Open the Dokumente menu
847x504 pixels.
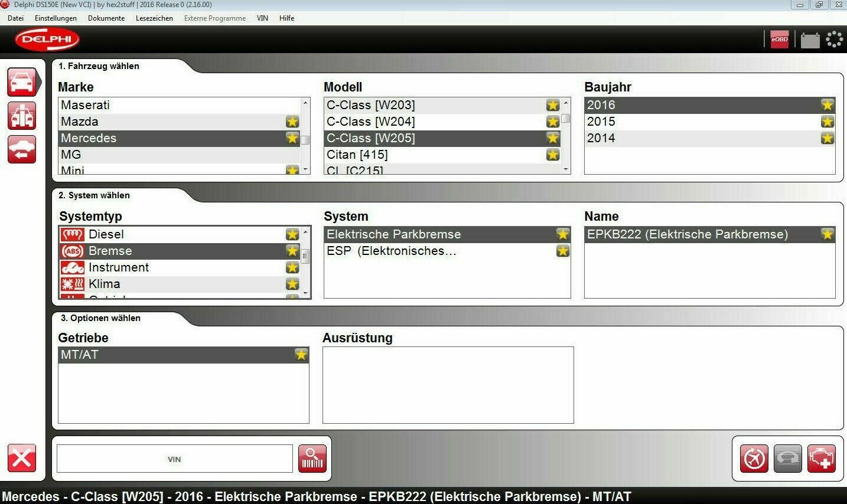[106, 18]
